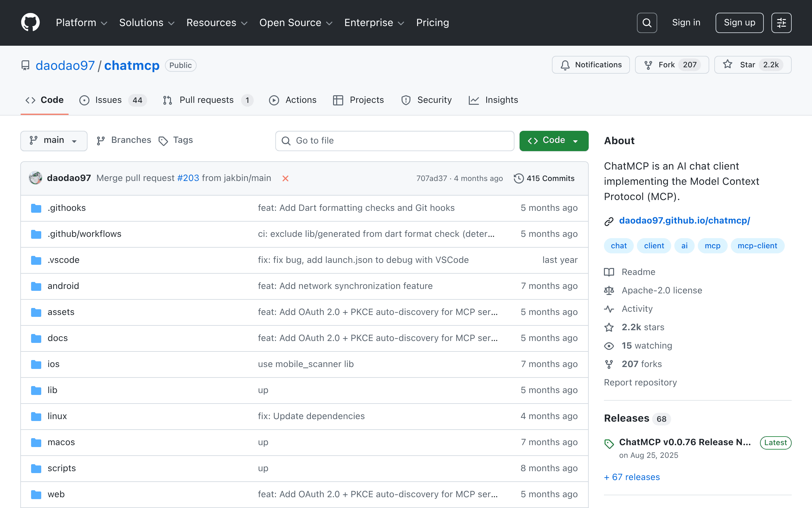
Task: Click the repository icon before daodao97
Action: click(25, 65)
